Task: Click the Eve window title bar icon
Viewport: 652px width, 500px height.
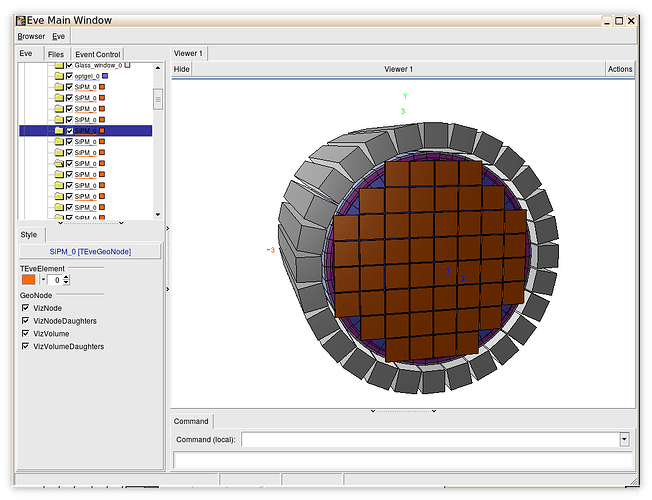Action: click(x=21, y=20)
